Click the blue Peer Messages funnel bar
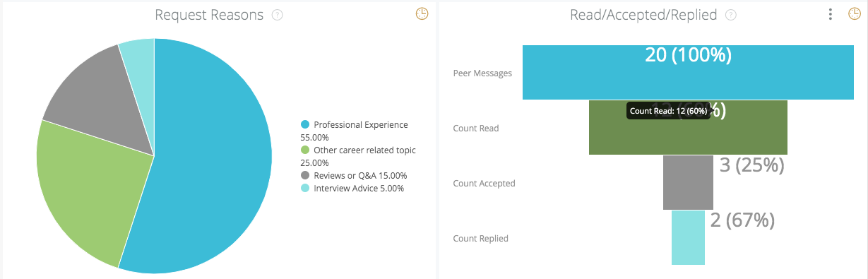The width and height of the screenshot is (868, 279). tap(688, 72)
